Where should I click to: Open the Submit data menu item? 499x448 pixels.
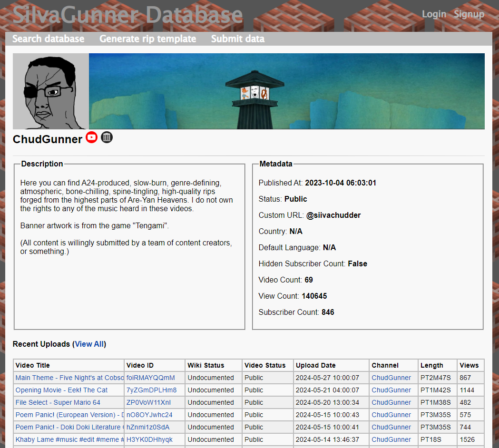click(x=238, y=39)
